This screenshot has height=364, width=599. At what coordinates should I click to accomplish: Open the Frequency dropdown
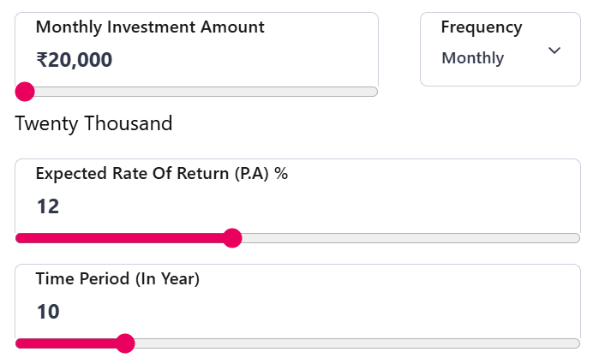point(500,50)
